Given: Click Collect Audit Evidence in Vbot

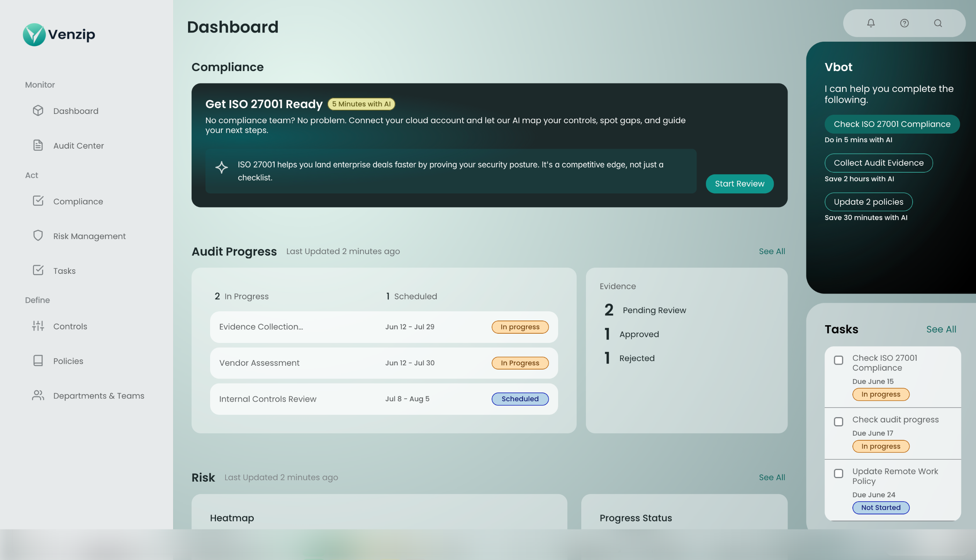Looking at the screenshot, I should point(878,163).
